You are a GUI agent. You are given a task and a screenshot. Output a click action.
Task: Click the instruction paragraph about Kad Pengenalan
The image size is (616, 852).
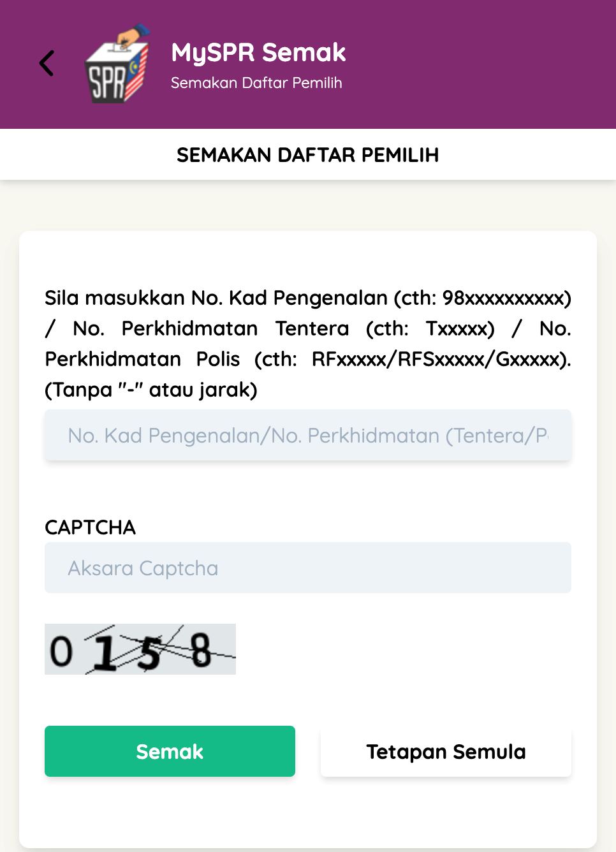(307, 343)
